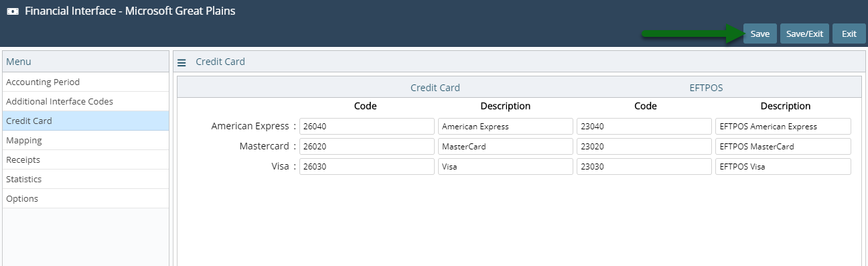Click the Financial Interface - Microsoft Great Plains title

[130, 11]
